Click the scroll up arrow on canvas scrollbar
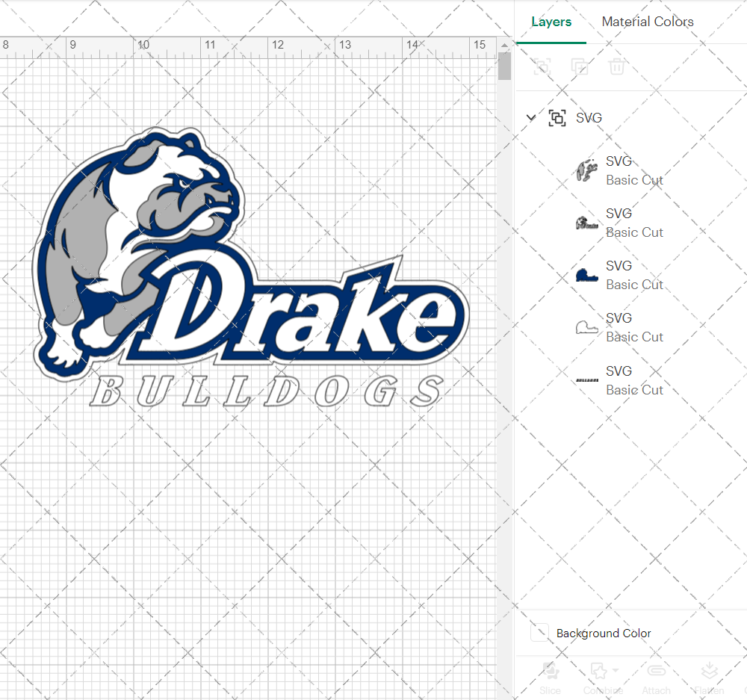The width and height of the screenshot is (747, 700). 504,46
